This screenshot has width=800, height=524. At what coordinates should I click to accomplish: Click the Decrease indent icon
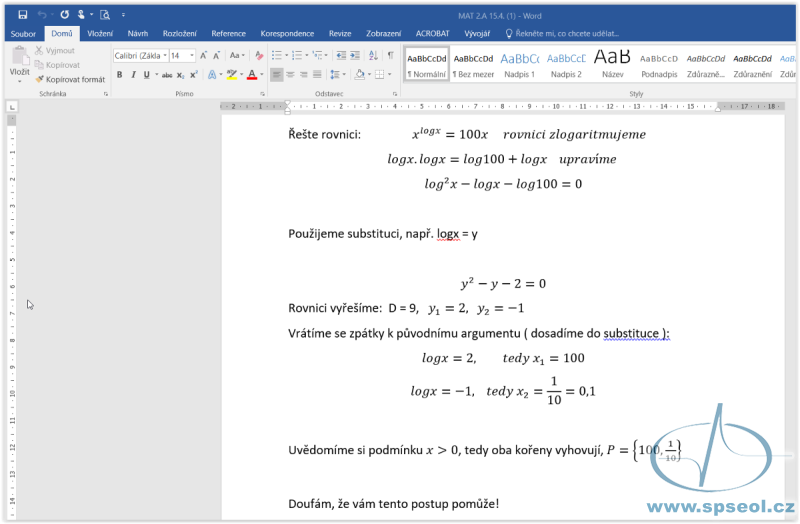(x=341, y=55)
